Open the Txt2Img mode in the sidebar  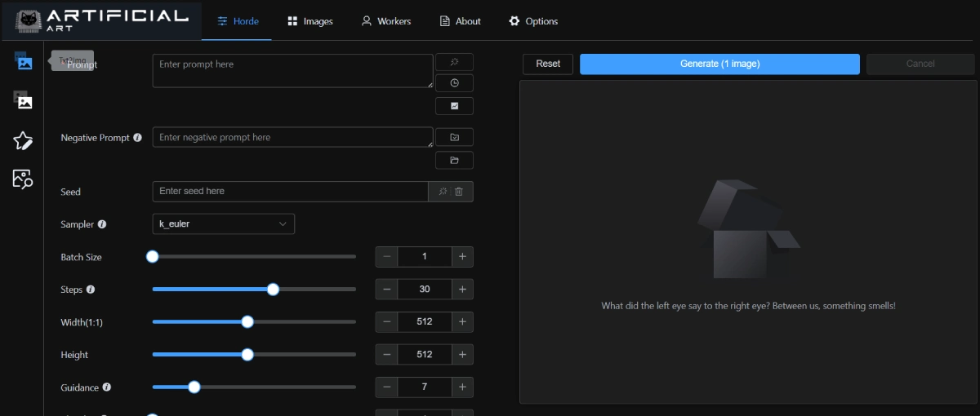23,61
